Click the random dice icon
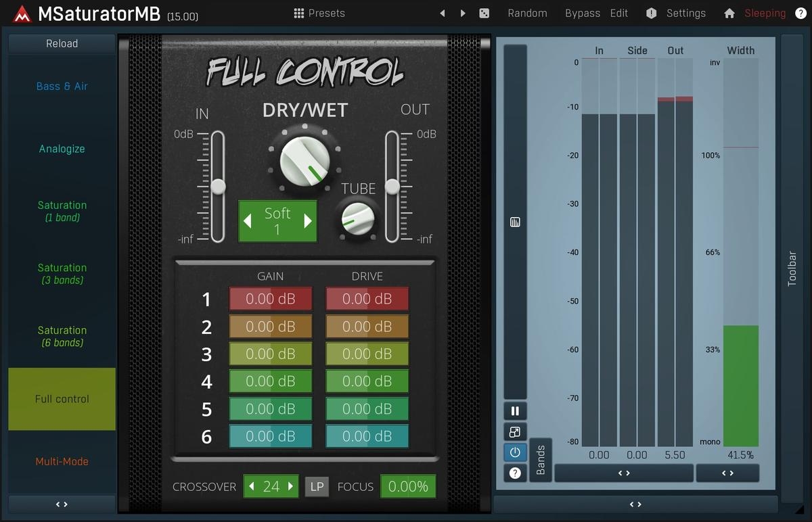Viewport: 812px width, 522px height. pos(484,14)
